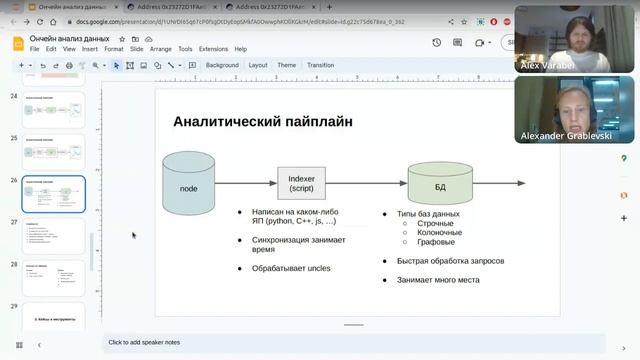
Task: Select the line tool
Action: coord(171,66)
